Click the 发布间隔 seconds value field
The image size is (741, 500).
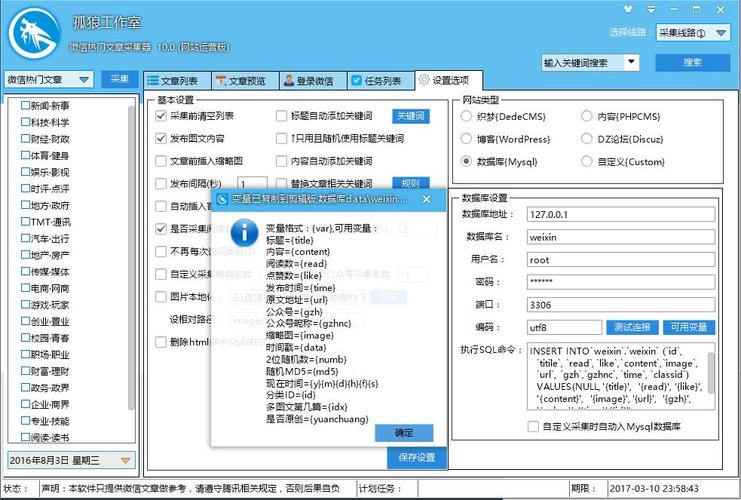pyautogui.click(x=252, y=183)
